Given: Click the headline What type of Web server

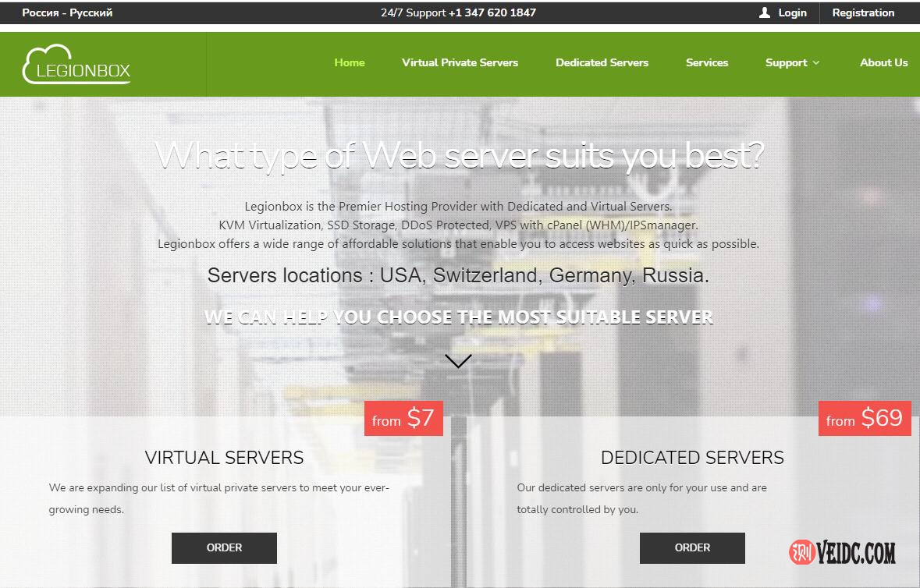Looking at the screenshot, I should point(460,156).
